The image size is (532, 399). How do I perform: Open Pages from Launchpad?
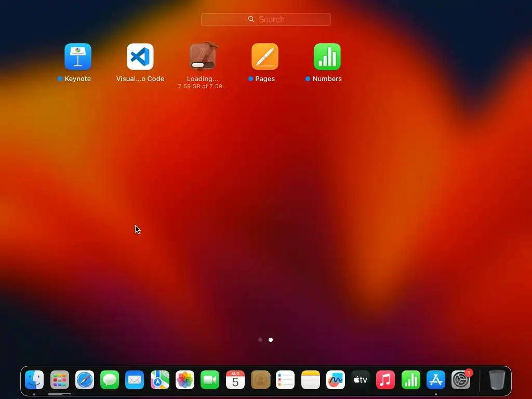(x=265, y=56)
